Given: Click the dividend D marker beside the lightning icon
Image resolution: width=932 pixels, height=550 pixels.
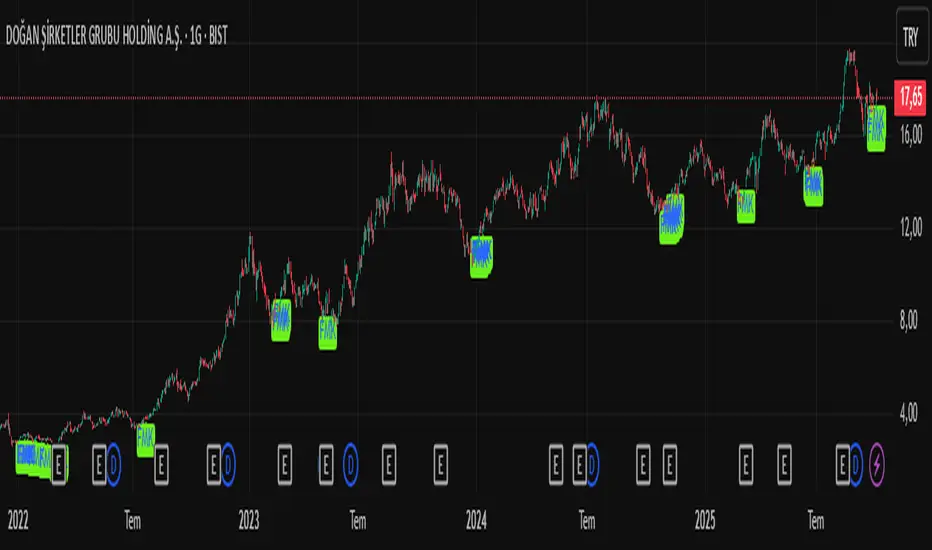Looking at the screenshot, I should 856,464.
